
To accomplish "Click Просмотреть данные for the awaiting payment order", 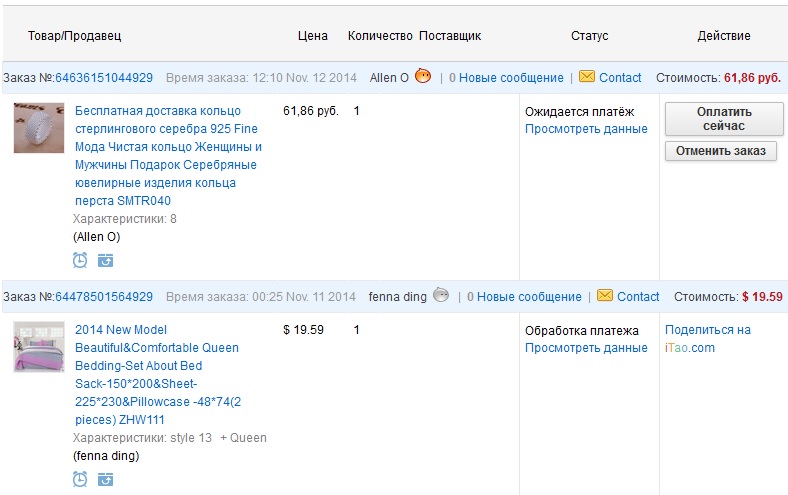I will tap(586, 129).
